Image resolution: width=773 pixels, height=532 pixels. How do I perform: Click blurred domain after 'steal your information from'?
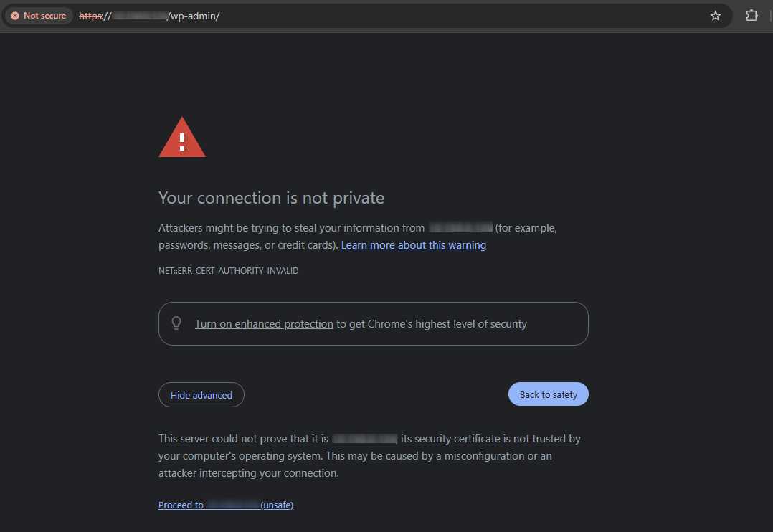point(460,228)
